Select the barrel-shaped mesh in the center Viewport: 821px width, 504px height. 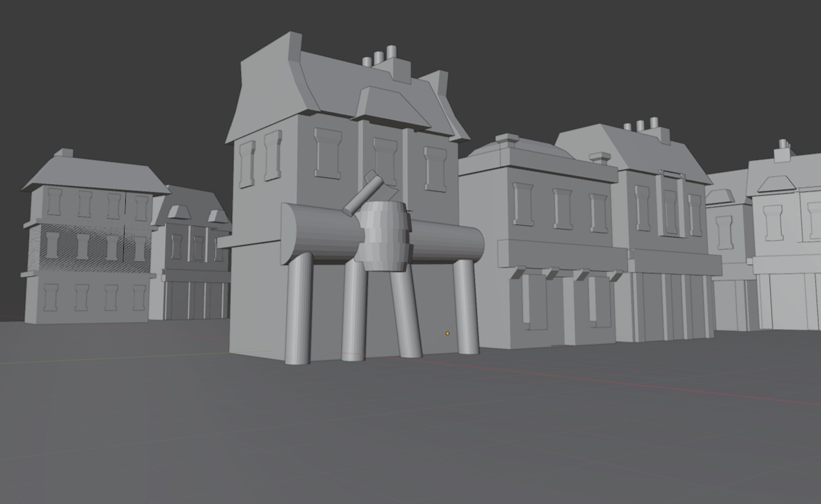click(383, 235)
